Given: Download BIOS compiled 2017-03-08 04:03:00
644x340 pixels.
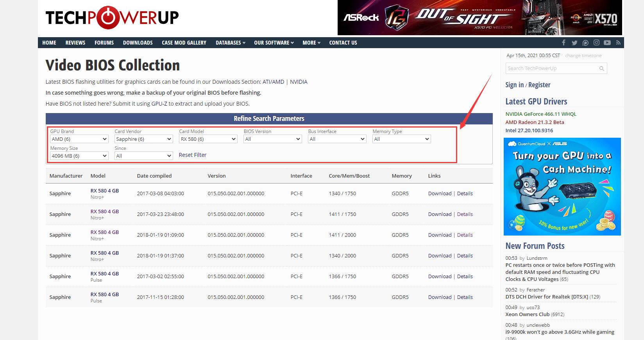Looking at the screenshot, I should pos(440,194).
